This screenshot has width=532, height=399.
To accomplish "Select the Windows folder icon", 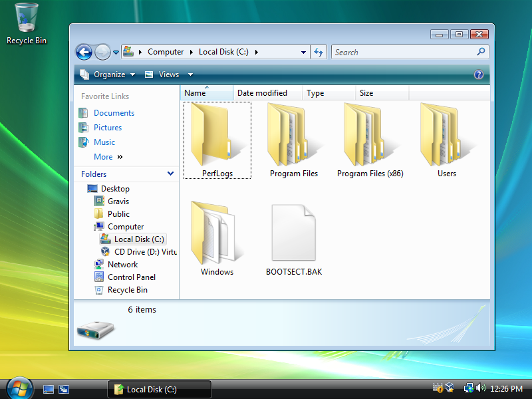I will [217, 239].
